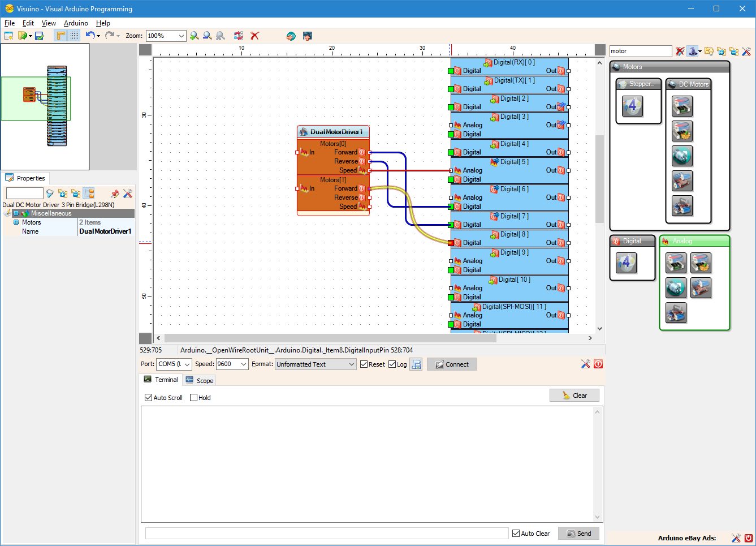The image size is (756, 546).
Task: Toggle the grid dots display icon
Action: [x=75, y=36]
